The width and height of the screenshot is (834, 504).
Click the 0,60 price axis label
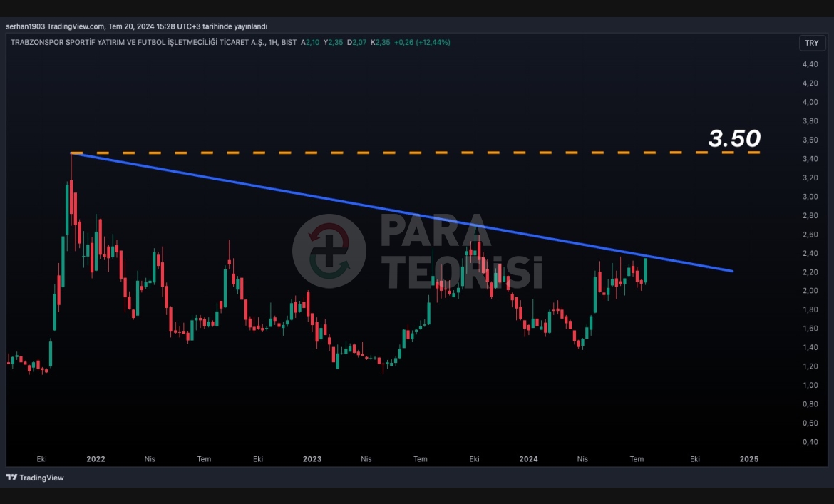click(810, 423)
